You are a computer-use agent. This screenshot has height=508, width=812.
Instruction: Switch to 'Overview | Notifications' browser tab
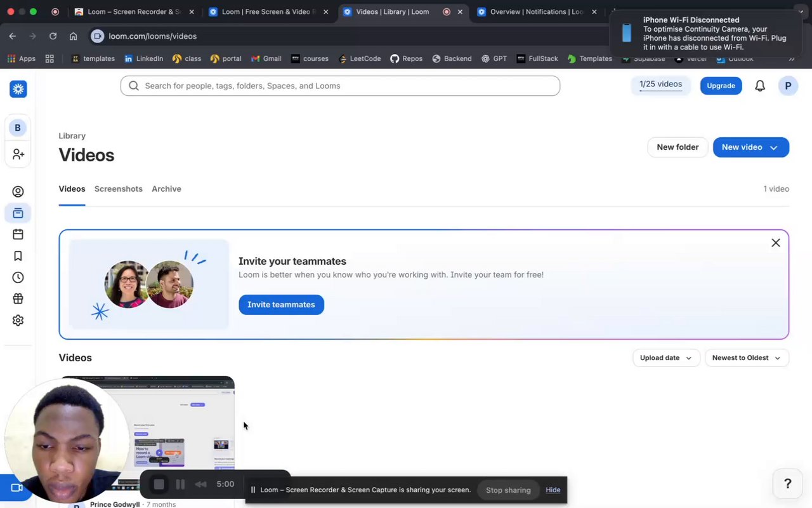tap(537, 11)
